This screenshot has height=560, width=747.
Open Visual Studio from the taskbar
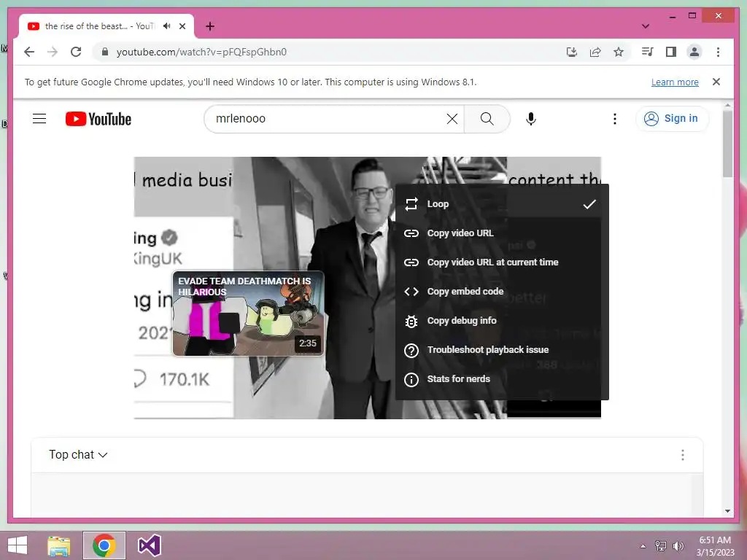tap(149, 545)
